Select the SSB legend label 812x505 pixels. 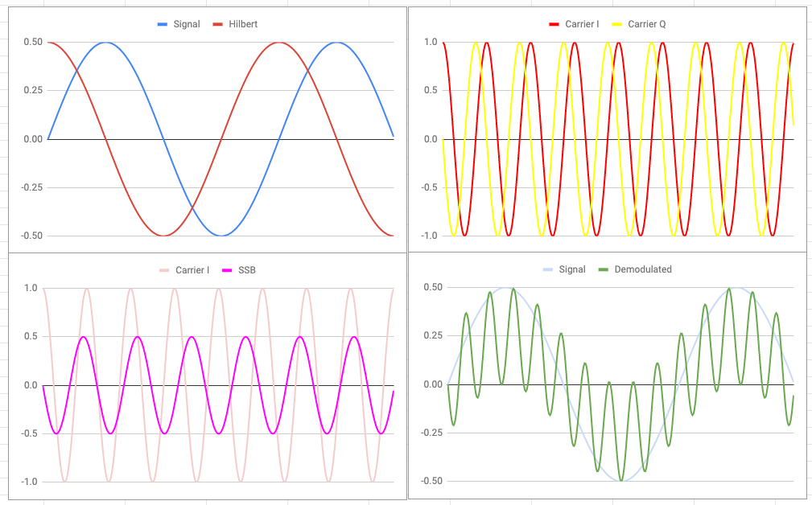tap(247, 270)
